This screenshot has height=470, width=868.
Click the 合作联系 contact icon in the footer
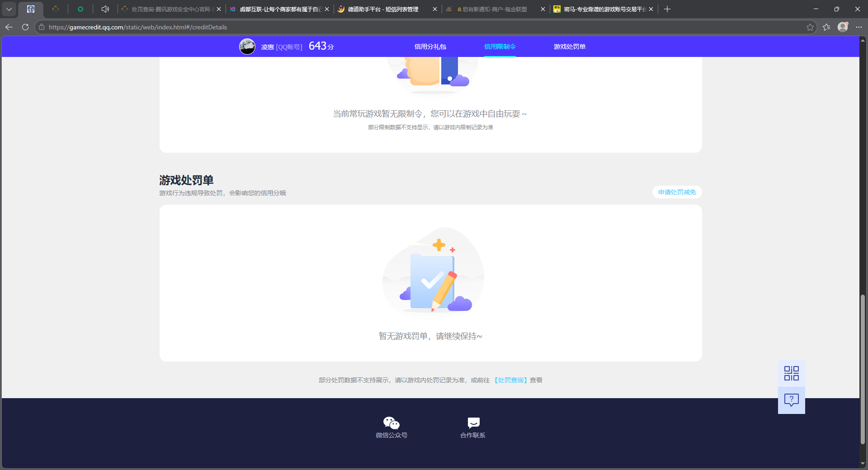tap(473, 422)
